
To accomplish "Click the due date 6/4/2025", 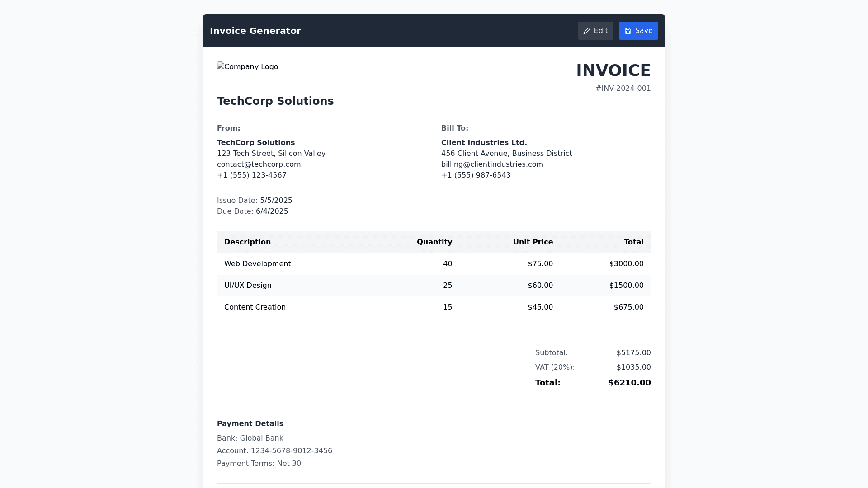I will click(272, 211).
